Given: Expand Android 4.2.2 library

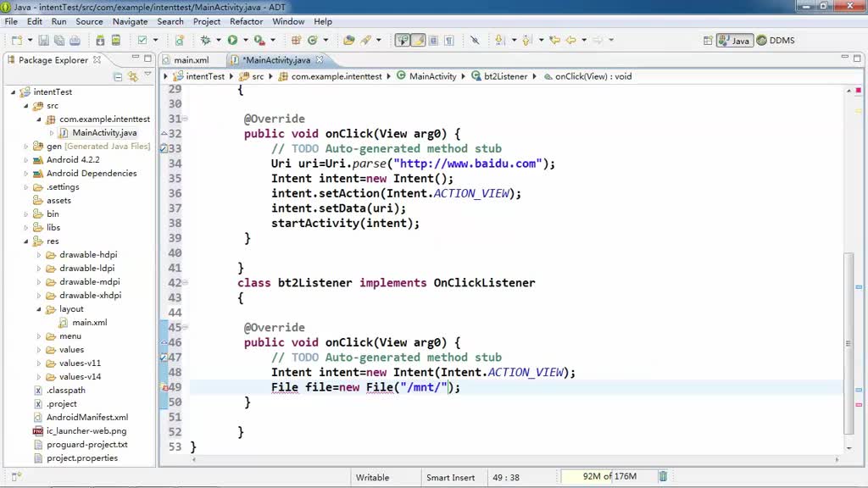Looking at the screenshot, I should coord(26,160).
